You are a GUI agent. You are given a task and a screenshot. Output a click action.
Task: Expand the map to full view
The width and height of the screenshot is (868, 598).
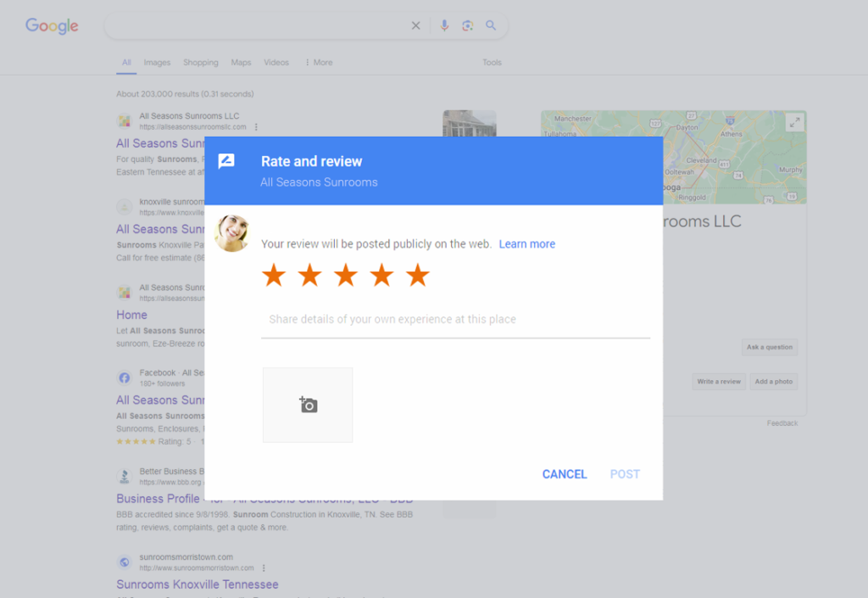[794, 122]
